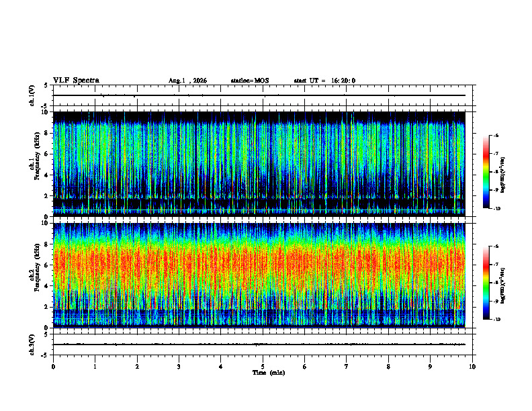Click time axis tick label "5"
Screen dimensions: 532x411
[x=263, y=367]
